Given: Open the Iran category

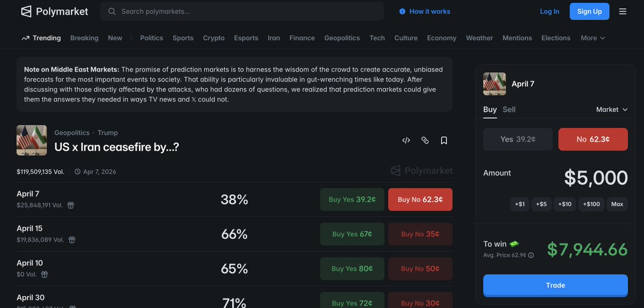Looking at the screenshot, I should tap(274, 38).
